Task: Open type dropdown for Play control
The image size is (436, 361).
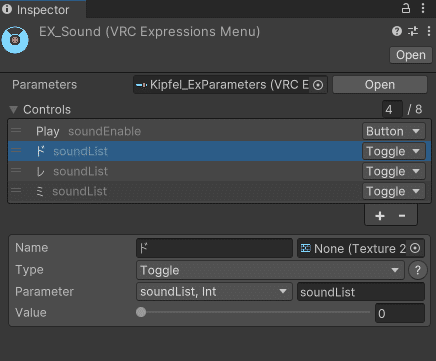Action: click(x=394, y=131)
